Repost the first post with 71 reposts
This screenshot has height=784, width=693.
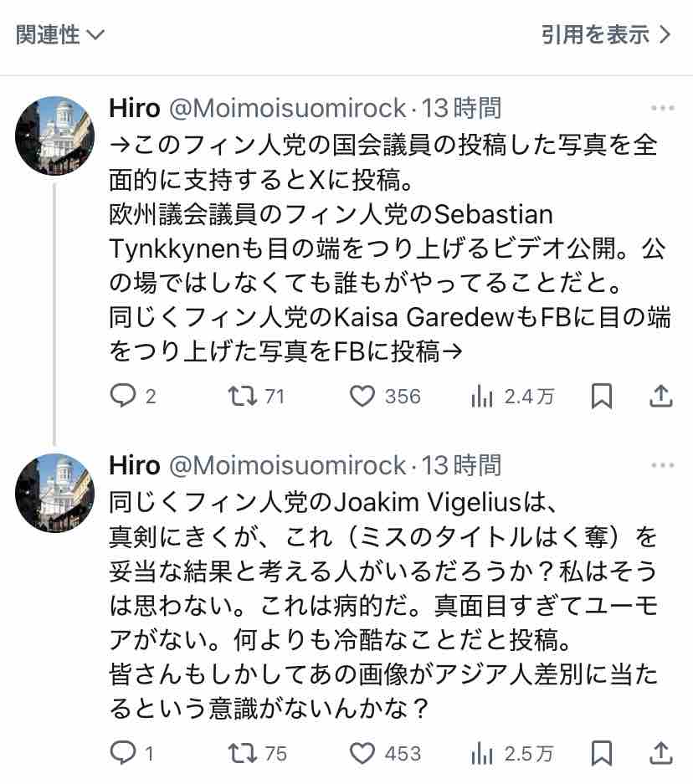coord(244,396)
